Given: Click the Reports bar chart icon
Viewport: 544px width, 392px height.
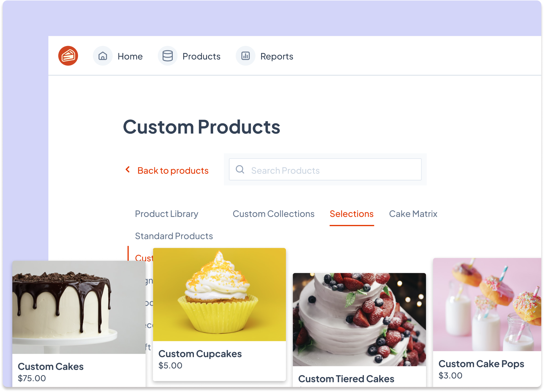Looking at the screenshot, I should 245,56.
